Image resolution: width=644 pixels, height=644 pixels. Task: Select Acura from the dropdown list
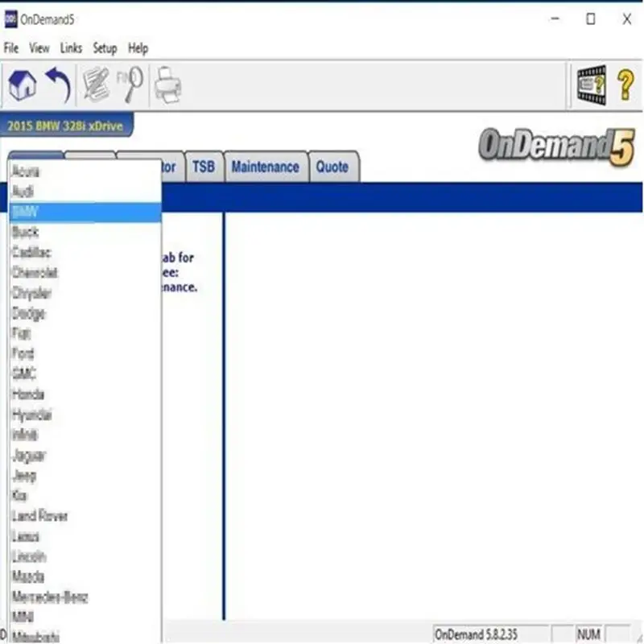tap(85, 171)
